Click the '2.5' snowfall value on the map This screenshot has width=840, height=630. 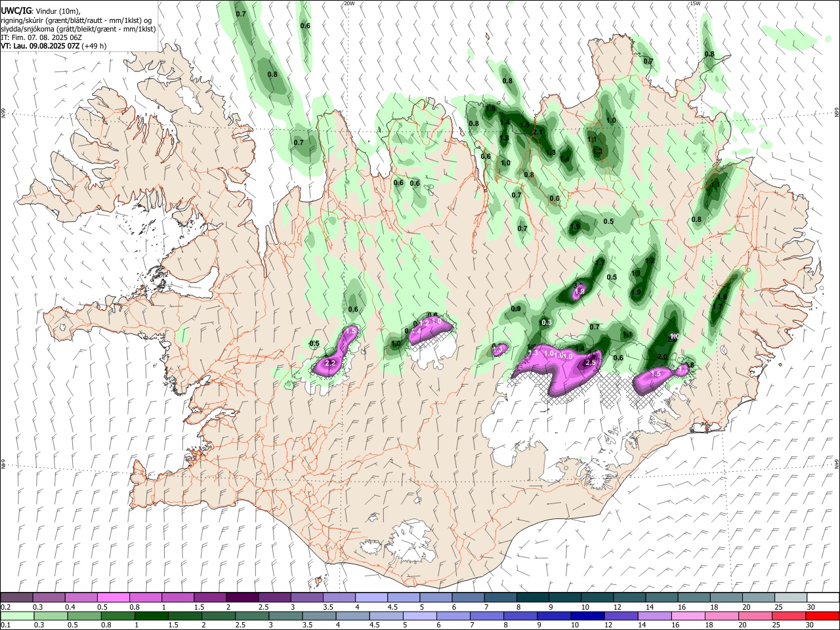pos(590,362)
